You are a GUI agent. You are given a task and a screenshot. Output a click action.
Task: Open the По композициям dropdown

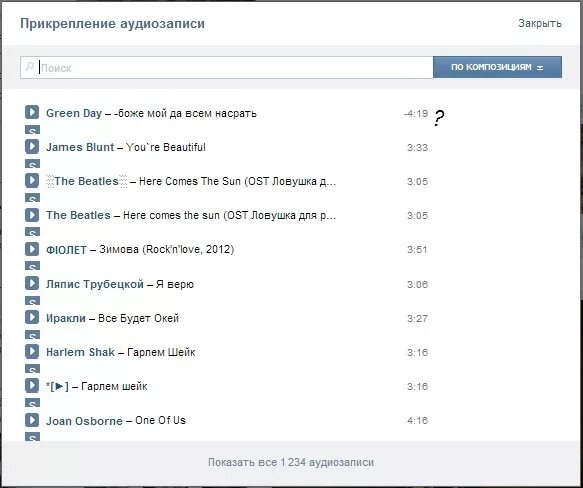pos(497,67)
